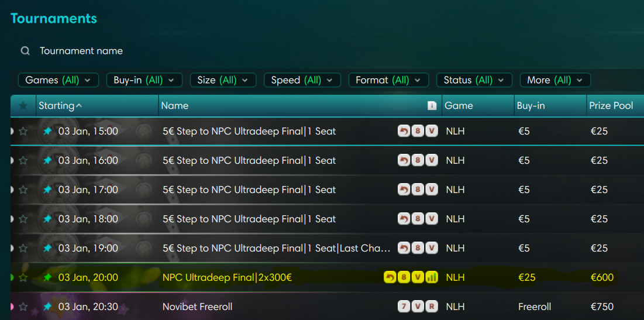Click the leaderboard bars icon on NPC Final
This screenshot has width=644, height=320.
(432, 277)
